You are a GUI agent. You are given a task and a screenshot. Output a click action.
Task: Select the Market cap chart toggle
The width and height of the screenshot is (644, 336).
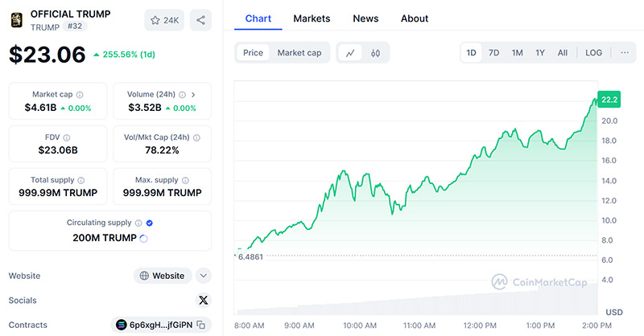[x=299, y=53]
